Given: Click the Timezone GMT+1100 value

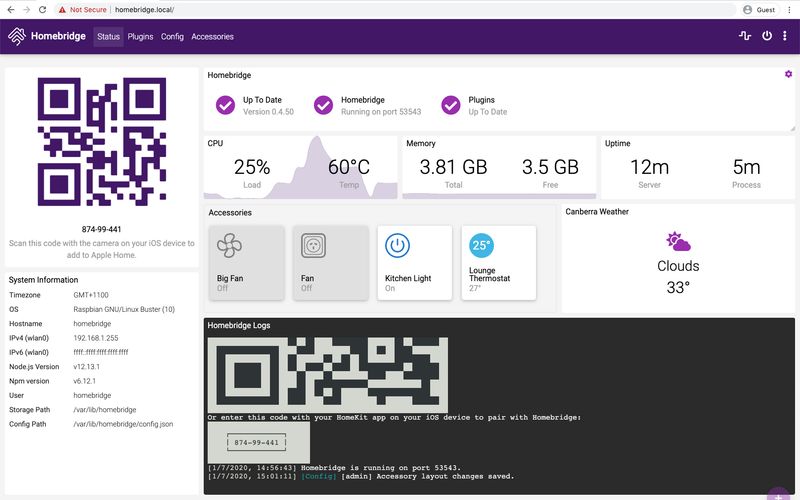Looking at the screenshot, I should point(91,295).
